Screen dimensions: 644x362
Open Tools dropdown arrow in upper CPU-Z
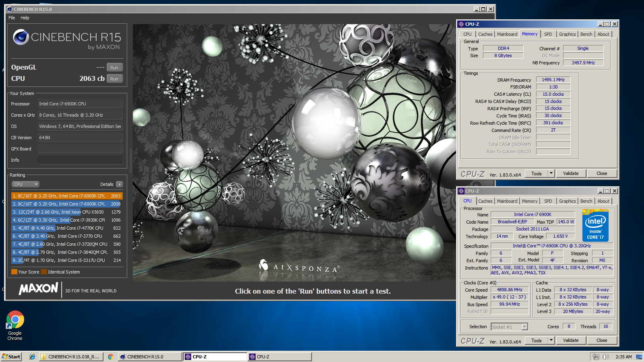coord(551,173)
